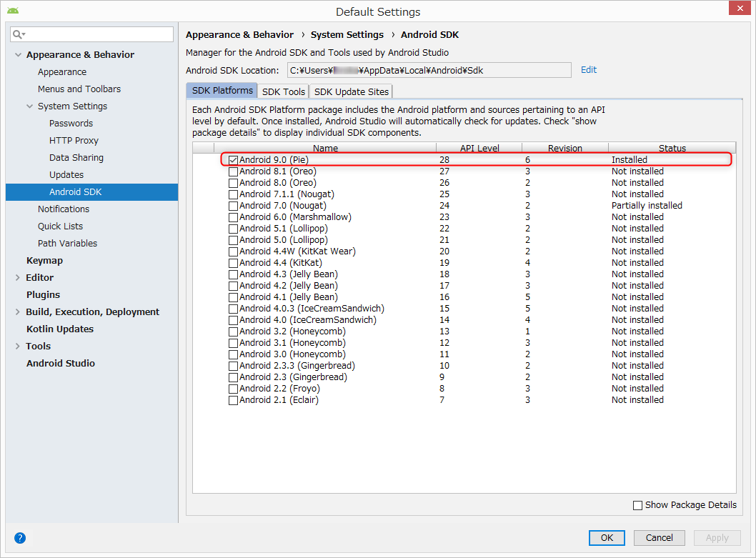
Task: Sort table by API Level column header
Action: [x=479, y=148]
